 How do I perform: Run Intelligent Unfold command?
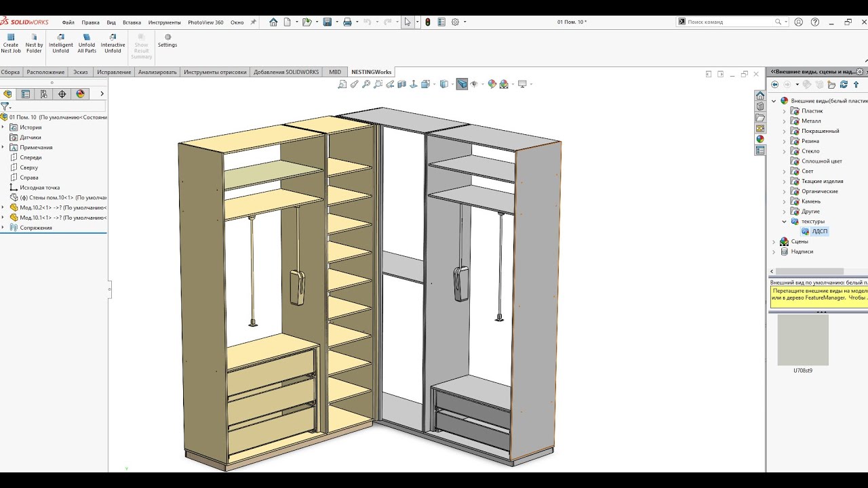click(61, 43)
